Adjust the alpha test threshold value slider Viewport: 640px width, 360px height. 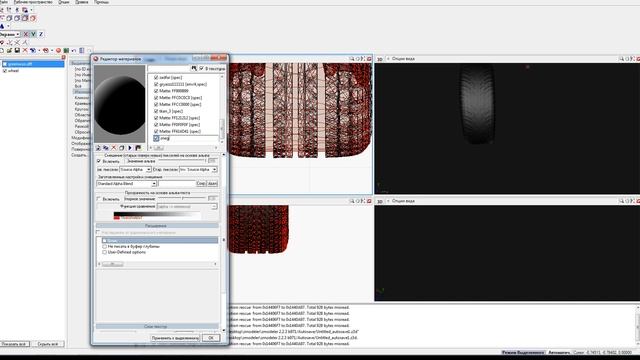point(182,199)
